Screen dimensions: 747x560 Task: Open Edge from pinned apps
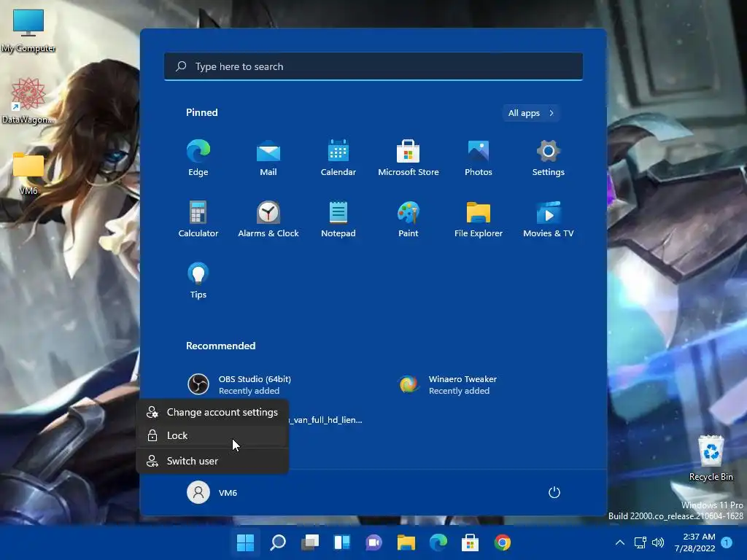(x=198, y=158)
